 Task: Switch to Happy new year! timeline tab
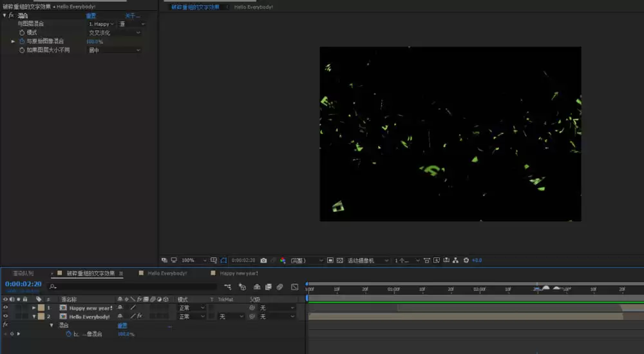(239, 273)
